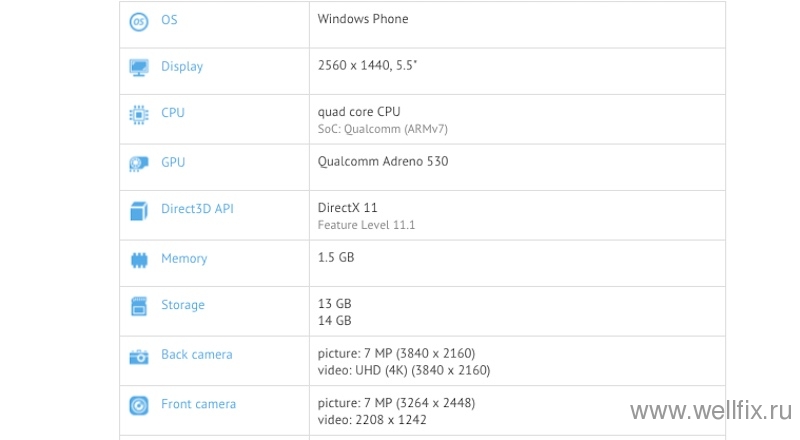Screen dimensions: 800x440
Task: Open the Direct3D API label
Action: pos(197,209)
